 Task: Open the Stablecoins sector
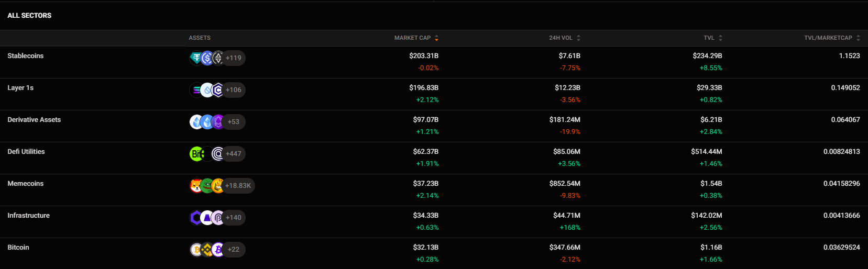click(x=26, y=56)
